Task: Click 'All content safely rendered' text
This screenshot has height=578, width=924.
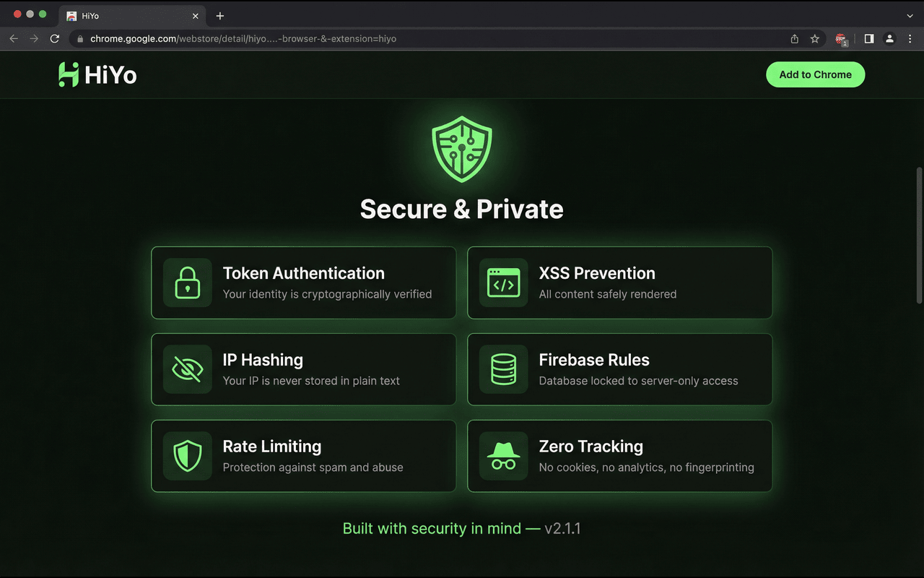Action: (608, 294)
